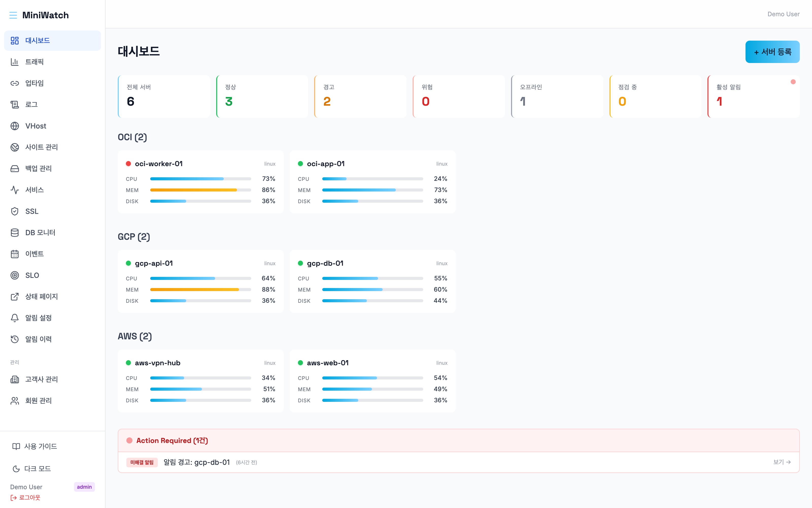The height and width of the screenshot is (508, 812).
Task: Open the 백업 관리 drive icon
Action: click(15, 169)
